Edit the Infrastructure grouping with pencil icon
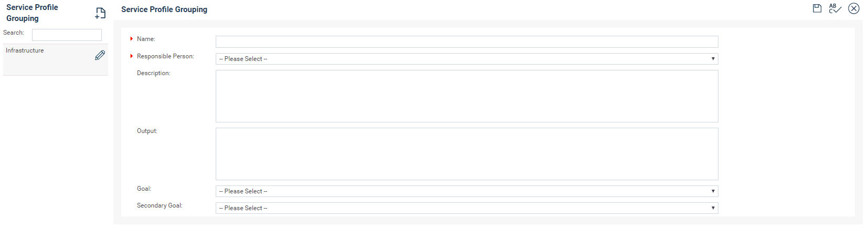This screenshot has height=227, width=868. click(100, 55)
